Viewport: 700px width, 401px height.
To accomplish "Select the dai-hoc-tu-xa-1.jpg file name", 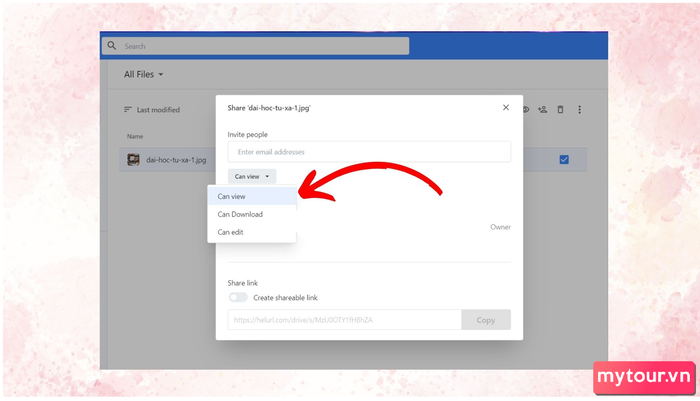I will click(x=176, y=160).
